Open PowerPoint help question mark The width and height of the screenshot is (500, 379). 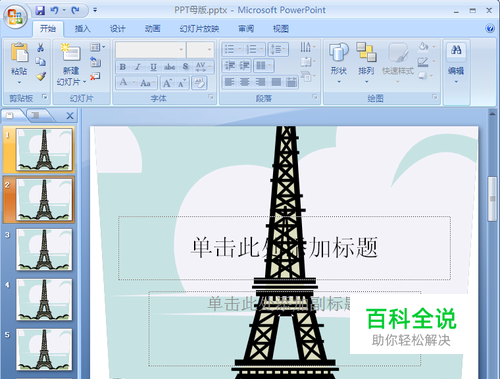490,29
